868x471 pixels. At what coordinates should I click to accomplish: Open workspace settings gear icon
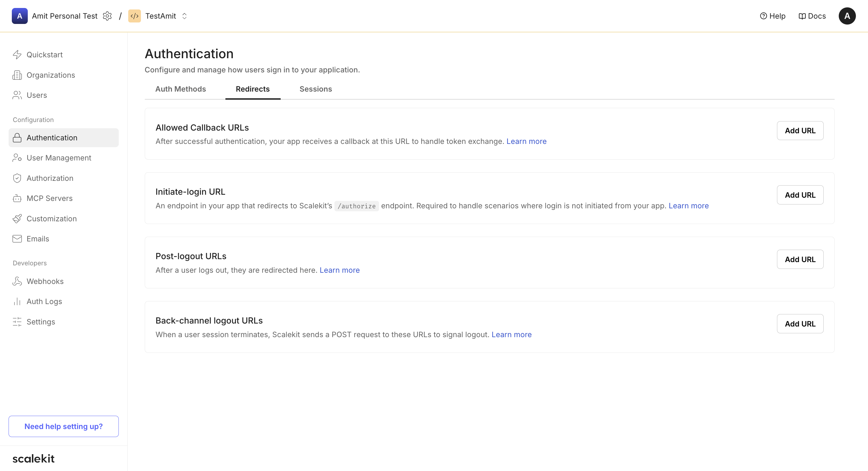pyautogui.click(x=107, y=16)
